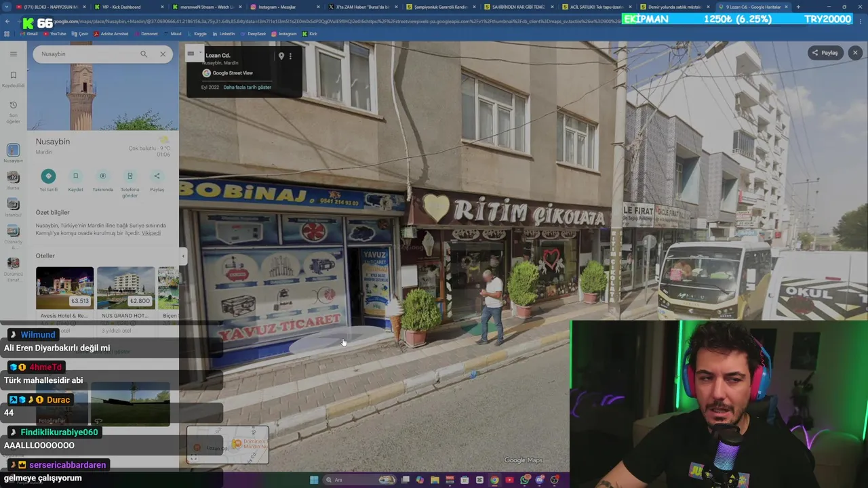Open the DeepSeek bookmark
The height and width of the screenshot is (488, 868).
coord(253,34)
